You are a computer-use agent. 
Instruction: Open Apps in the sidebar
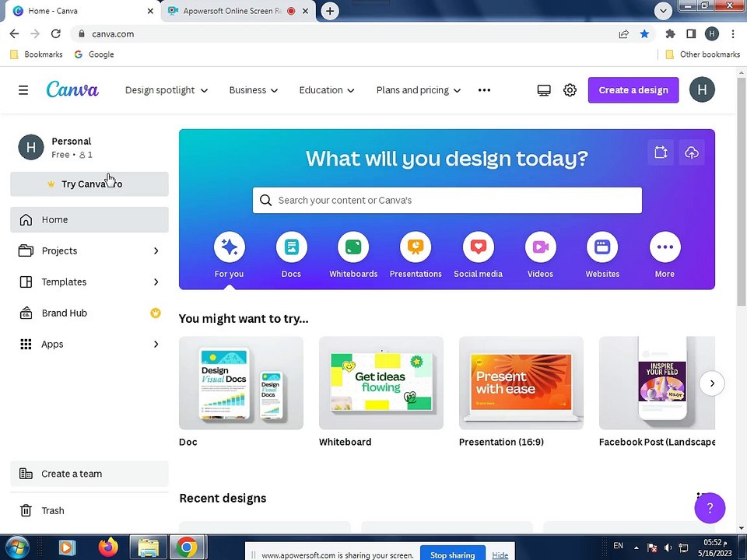89,345
